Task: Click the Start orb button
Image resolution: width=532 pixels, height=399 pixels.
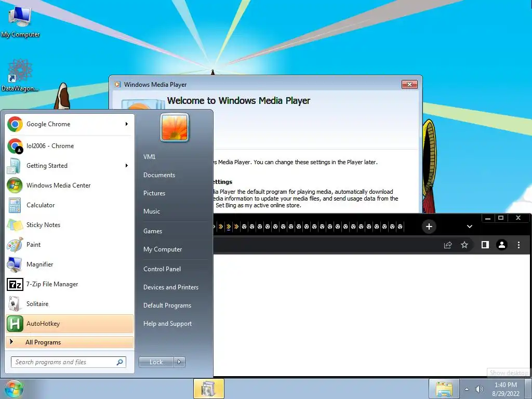Action: coord(14,389)
